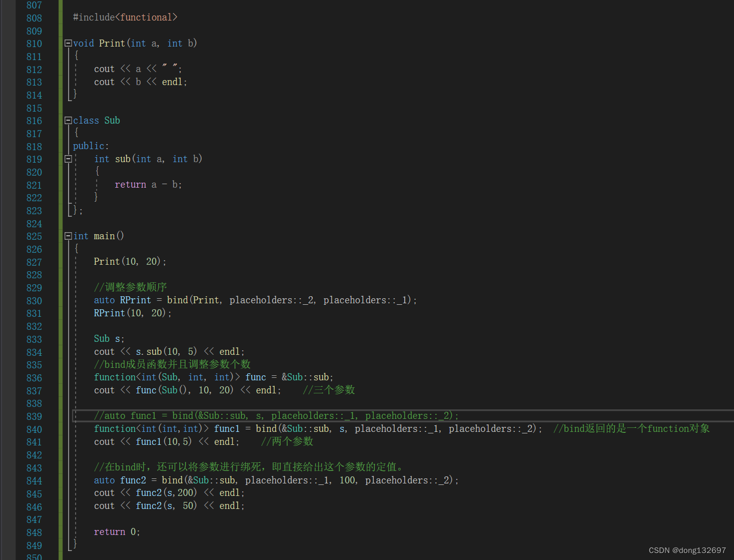
Task: Click '&Sub::sub' in the func assignment
Action: (305, 377)
